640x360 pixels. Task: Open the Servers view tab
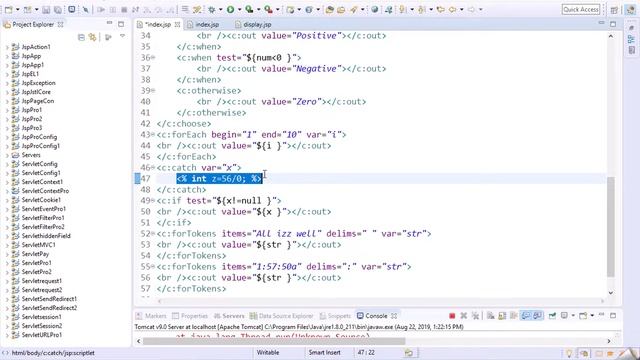pos(229,316)
